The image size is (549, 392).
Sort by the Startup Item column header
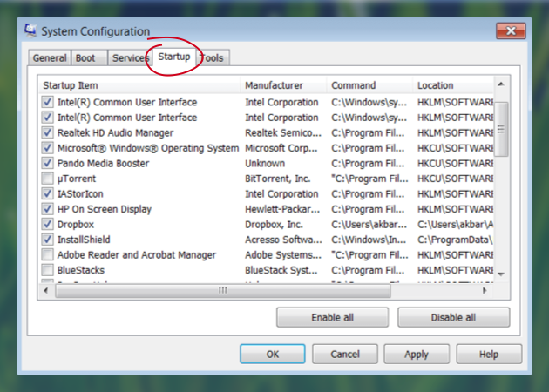pos(139,85)
